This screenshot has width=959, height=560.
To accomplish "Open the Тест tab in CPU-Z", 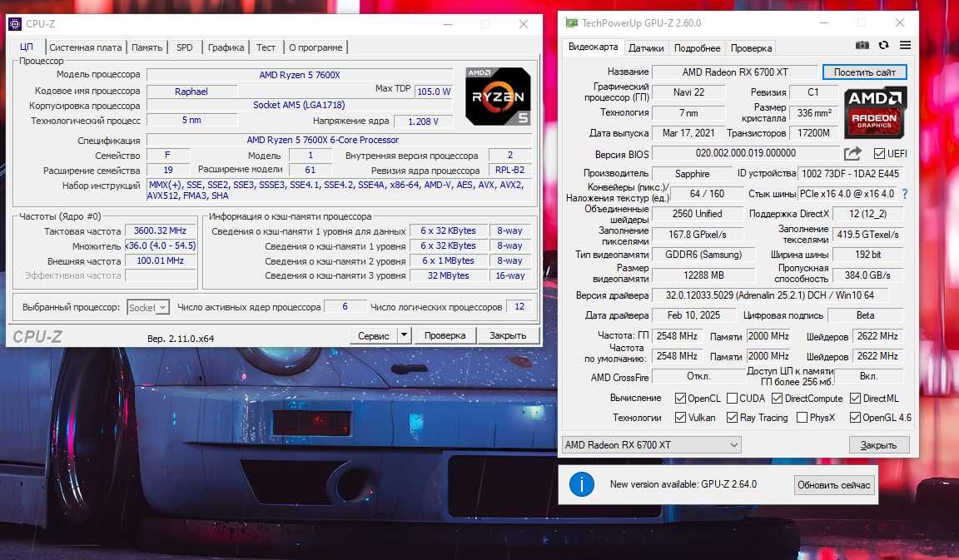I will click(x=266, y=47).
